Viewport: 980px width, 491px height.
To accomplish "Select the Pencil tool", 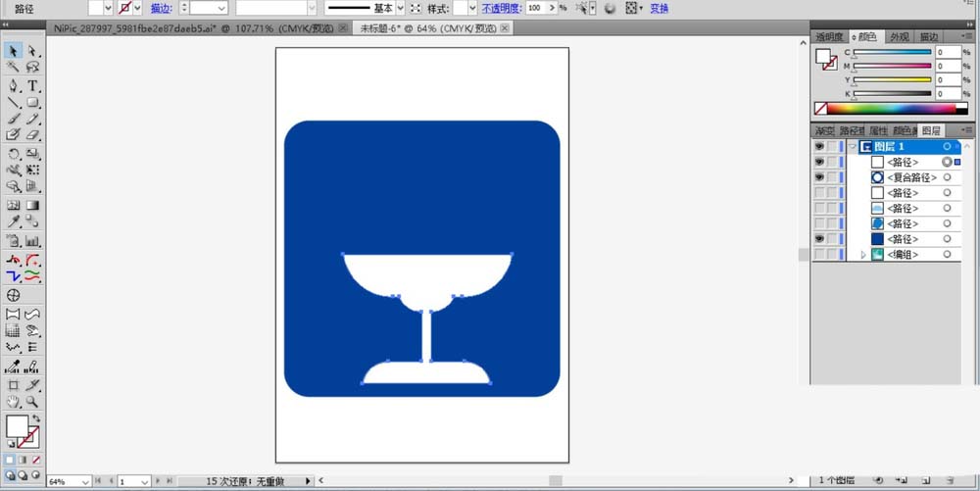I will point(32,119).
